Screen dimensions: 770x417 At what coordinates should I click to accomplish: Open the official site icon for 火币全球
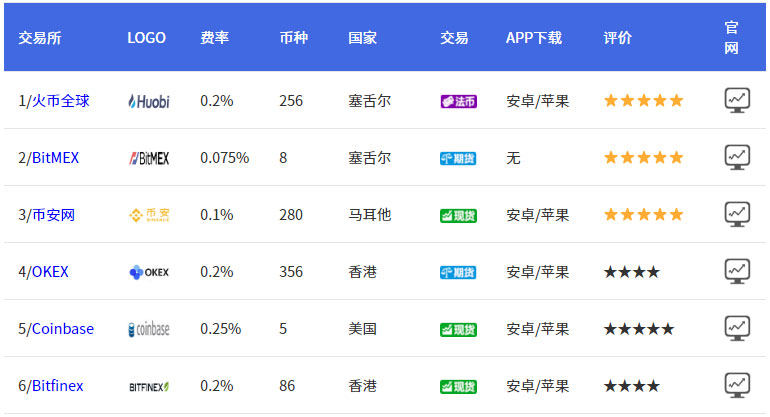pos(737,101)
